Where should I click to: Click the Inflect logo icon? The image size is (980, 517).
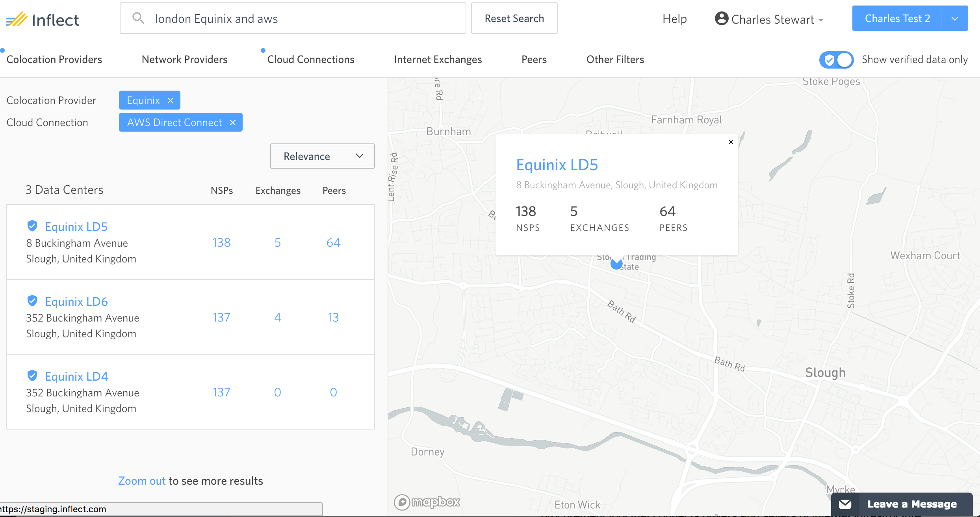point(17,19)
